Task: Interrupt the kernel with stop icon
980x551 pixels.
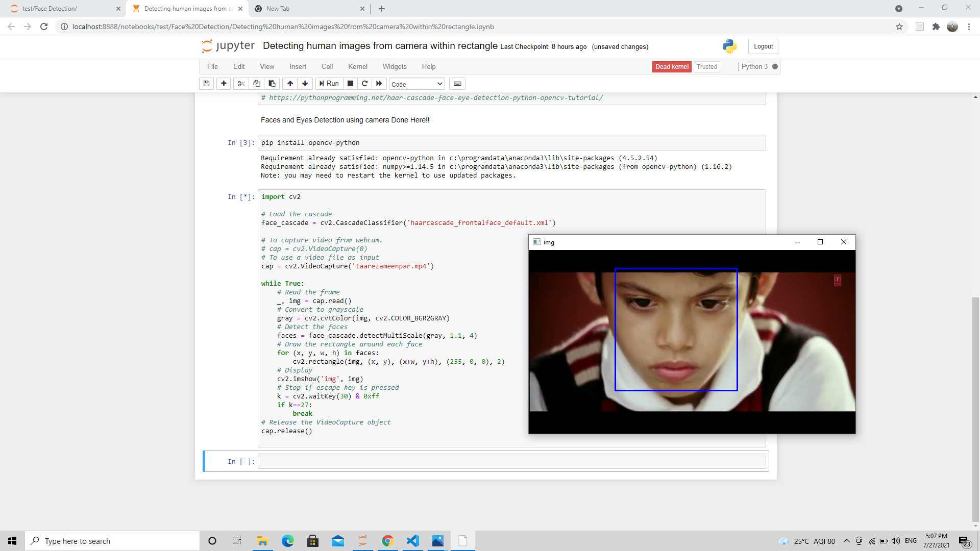Action: tap(350, 83)
